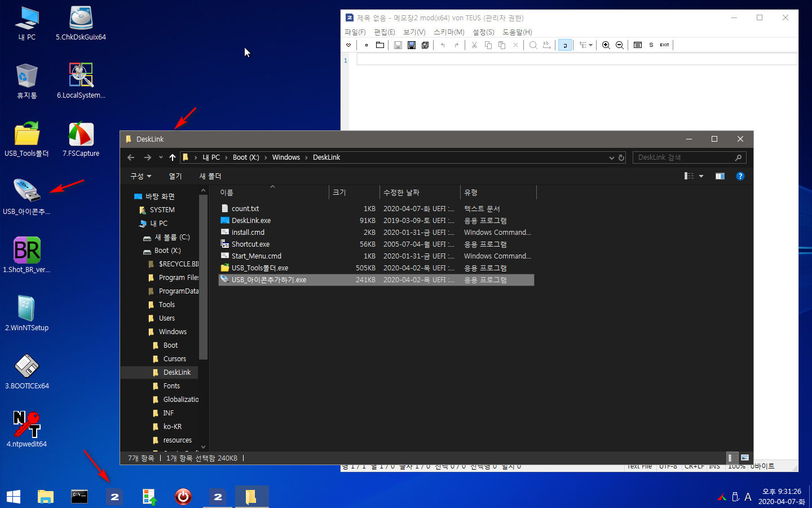Go back in the DeskLink explorer window
This screenshot has height=508, width=812.
coord(131,157)
